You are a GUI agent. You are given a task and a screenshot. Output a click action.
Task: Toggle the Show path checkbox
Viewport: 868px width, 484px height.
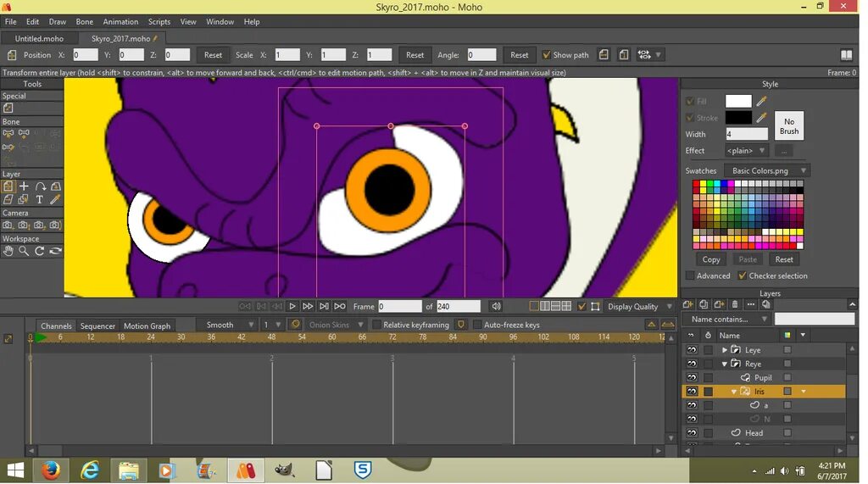(x=547, y=55)
